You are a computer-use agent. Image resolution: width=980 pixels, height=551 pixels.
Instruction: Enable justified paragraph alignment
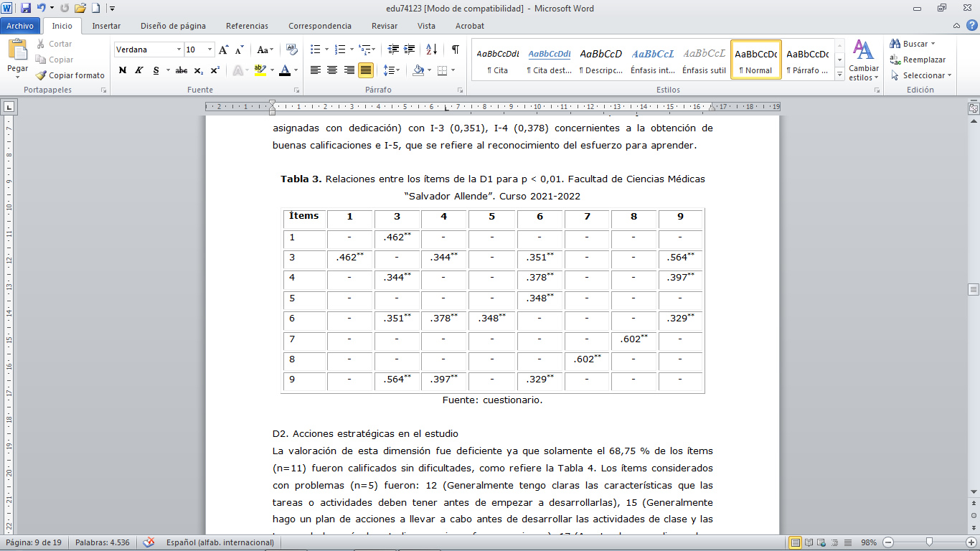[x=366, y=70]
